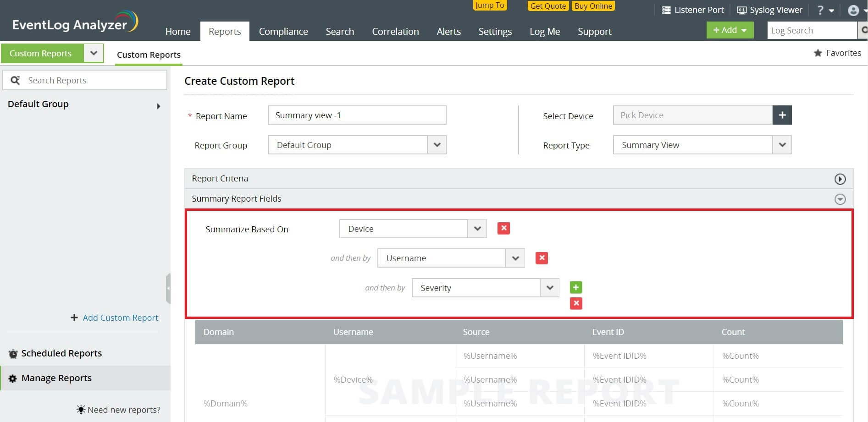The width and height of the screenshot is (868, 422).
Task: Open the Support tab
Action: 594,31
